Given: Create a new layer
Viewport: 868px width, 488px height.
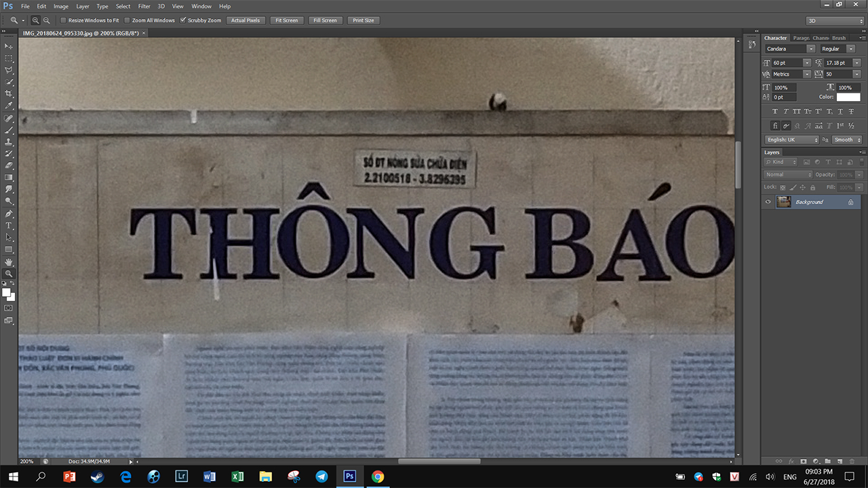Looking at the screenshot, I should (840, 461).
